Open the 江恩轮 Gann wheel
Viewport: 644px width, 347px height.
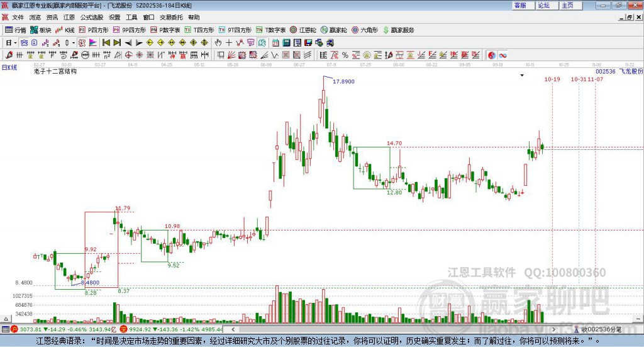click(303, 30)
